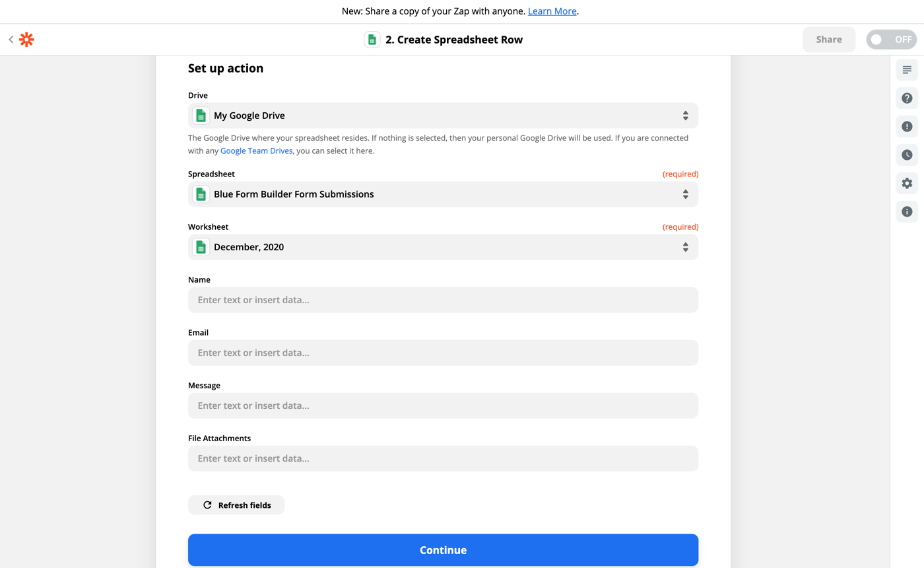Open the Drive dropdown showing My Google Drive

click(443, 115)
